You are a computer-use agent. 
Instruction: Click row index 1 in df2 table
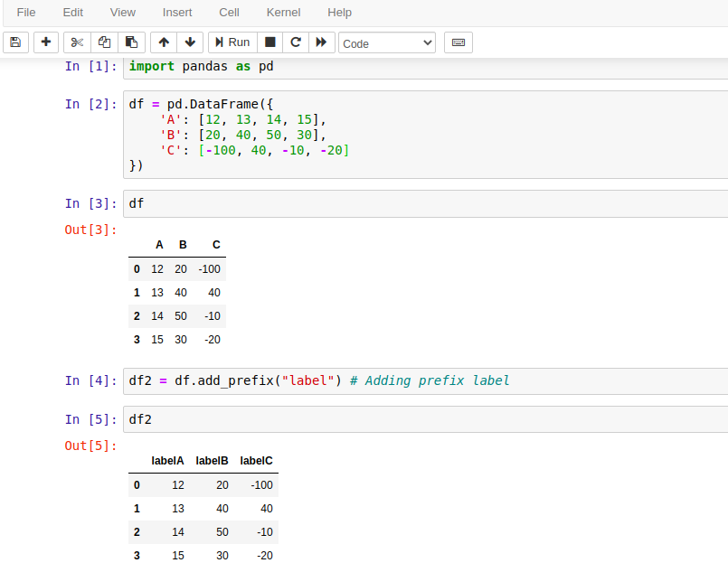137,509
